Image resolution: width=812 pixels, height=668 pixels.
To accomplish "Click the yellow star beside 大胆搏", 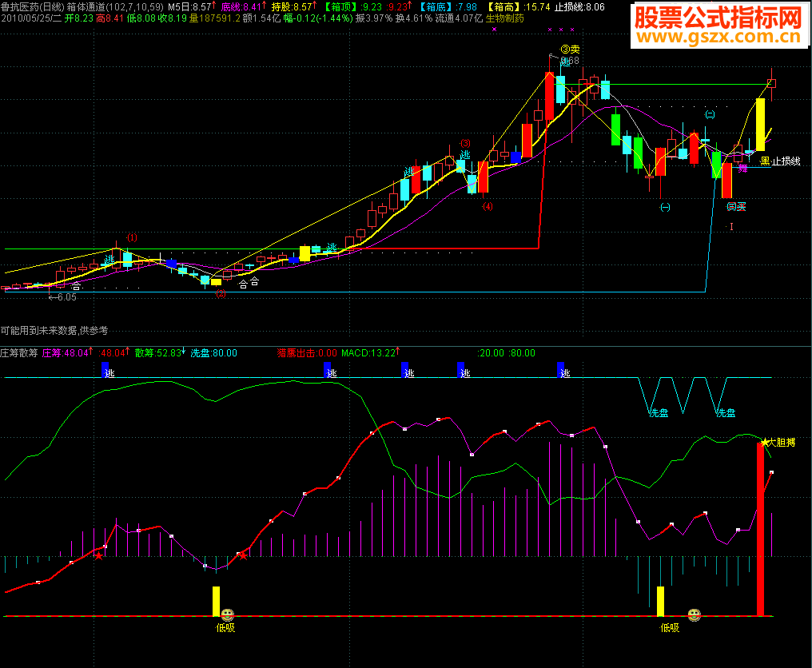I will [x=765, y=442].
